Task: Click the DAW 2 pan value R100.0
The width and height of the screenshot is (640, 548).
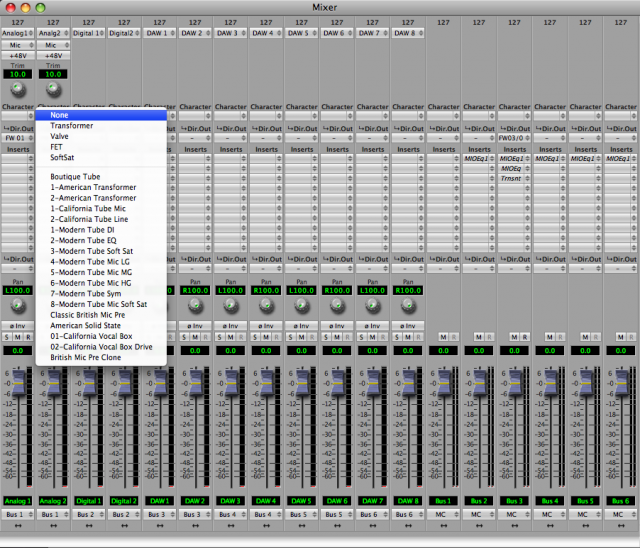Action: (195, 291)
